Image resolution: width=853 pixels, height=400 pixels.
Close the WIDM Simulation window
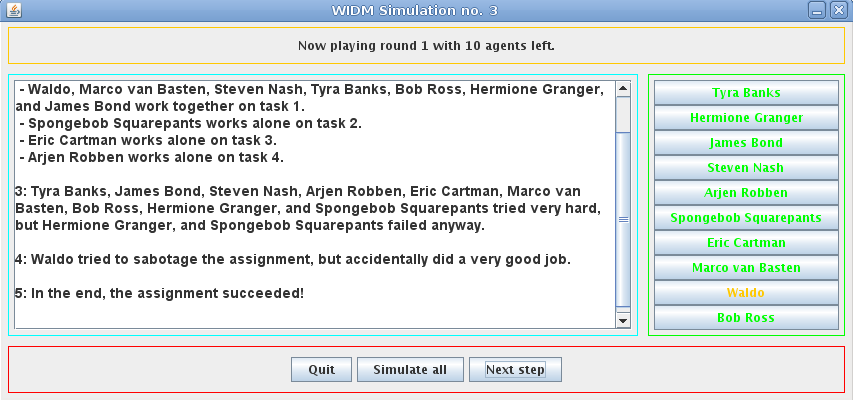(838, 10)
